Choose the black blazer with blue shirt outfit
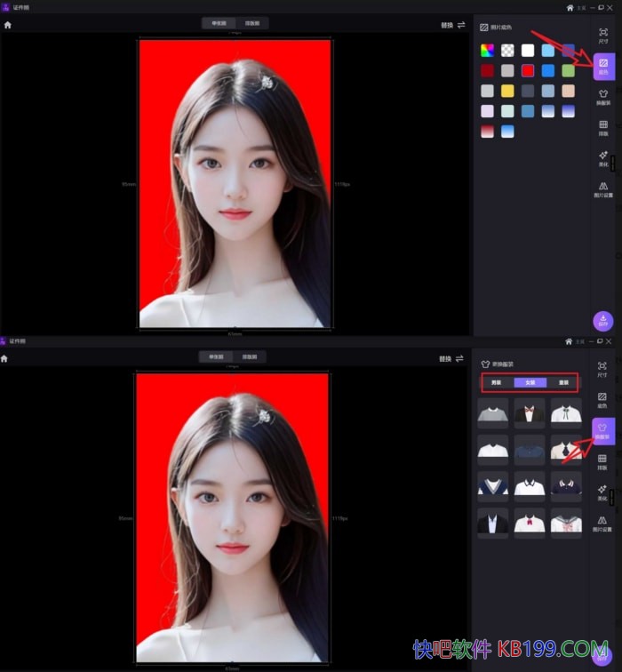 tap(492, 523)
